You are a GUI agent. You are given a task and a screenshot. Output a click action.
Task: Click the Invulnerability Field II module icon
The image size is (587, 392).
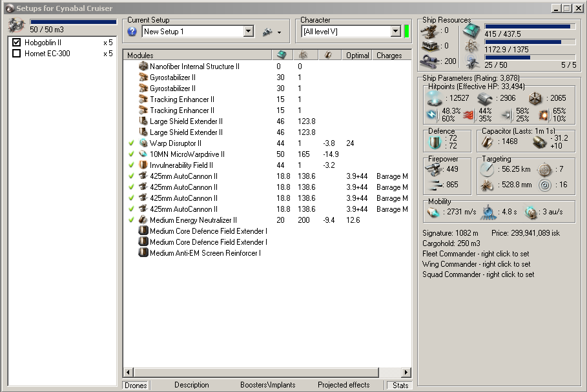click(143, 165)
